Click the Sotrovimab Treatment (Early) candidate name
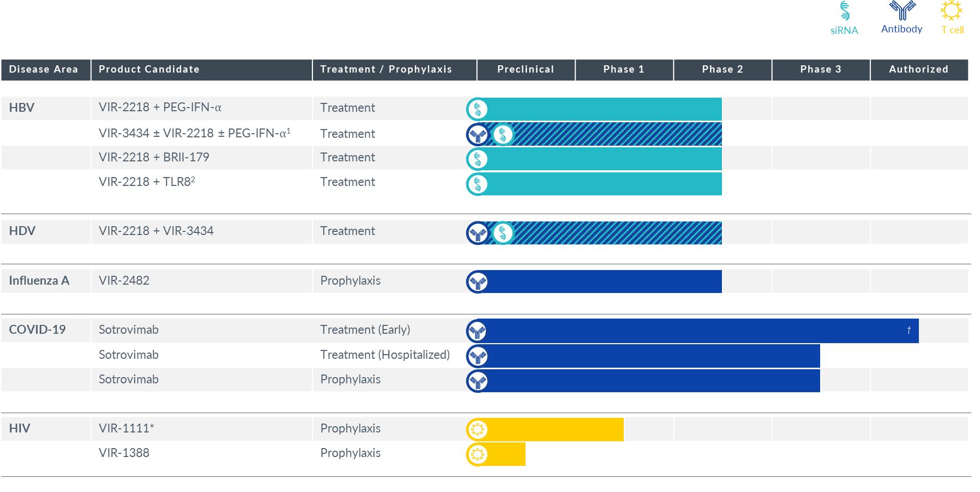 [129, 330]
